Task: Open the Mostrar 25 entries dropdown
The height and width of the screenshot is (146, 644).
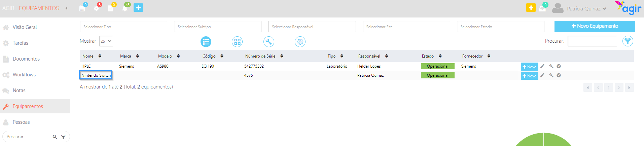Action: [x=106, y=41]
